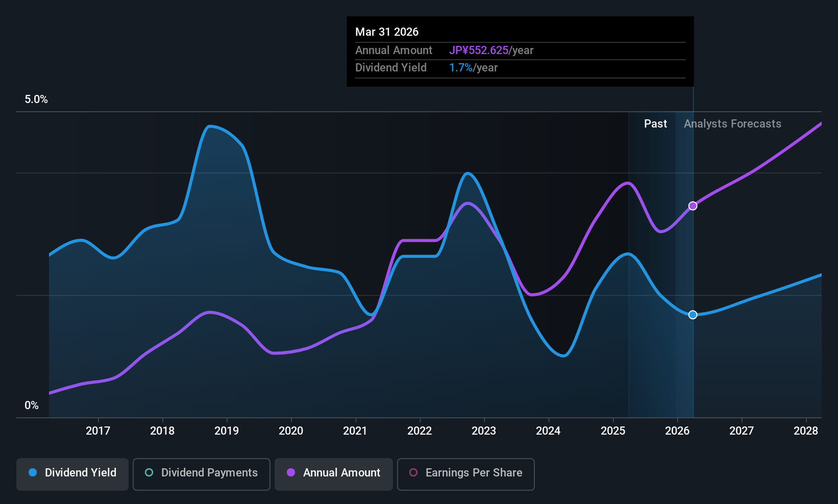Click the 2024 x-axis year label
The image size is (838, 504).
click(x=548, y=431)
